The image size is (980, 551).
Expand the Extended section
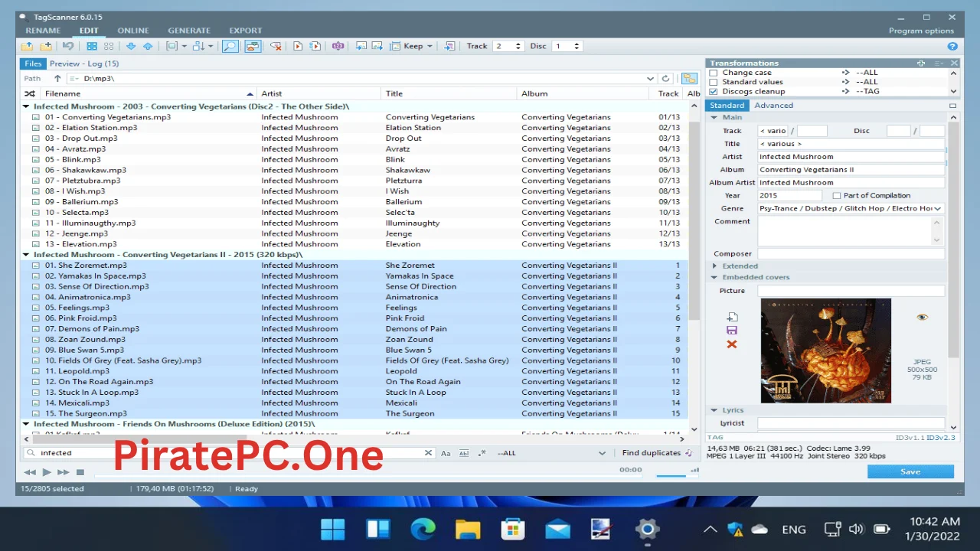pyautogui.click(x=714, y=266)
